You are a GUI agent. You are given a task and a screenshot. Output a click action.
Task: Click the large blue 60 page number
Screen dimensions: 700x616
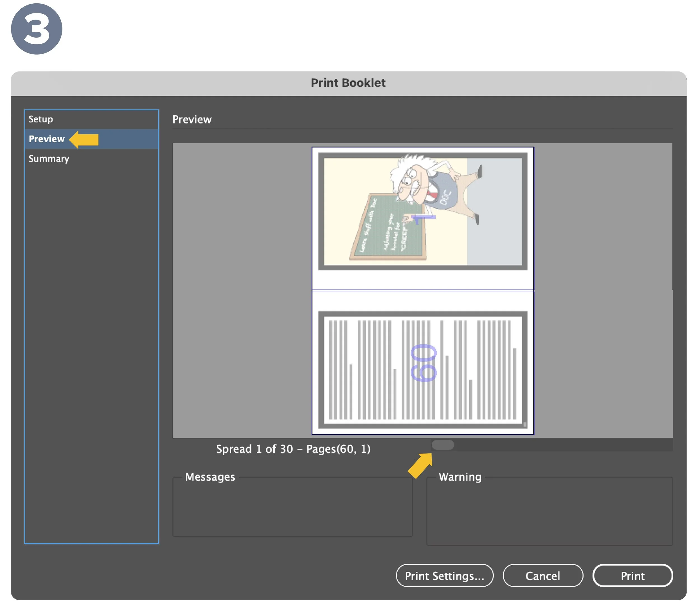[424, 363]
